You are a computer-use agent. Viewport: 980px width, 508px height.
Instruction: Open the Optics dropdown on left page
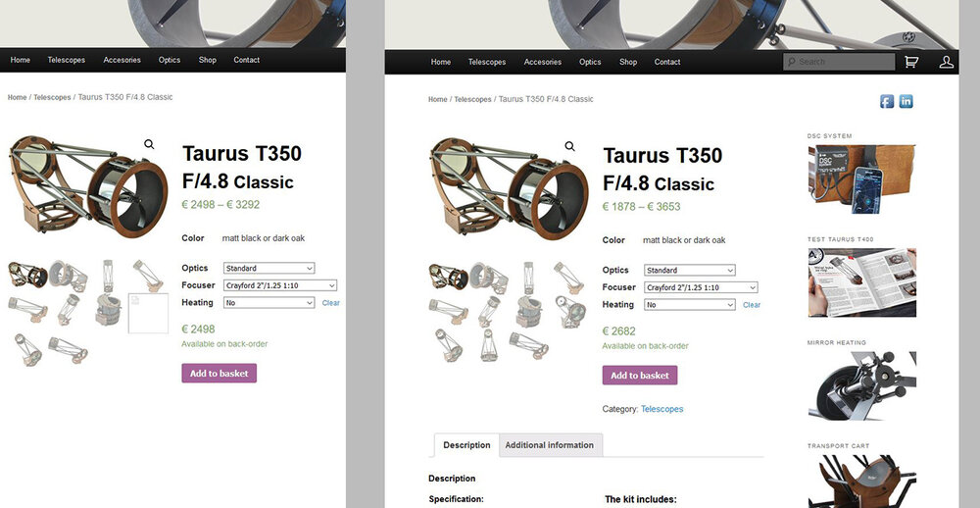point(269,268)
